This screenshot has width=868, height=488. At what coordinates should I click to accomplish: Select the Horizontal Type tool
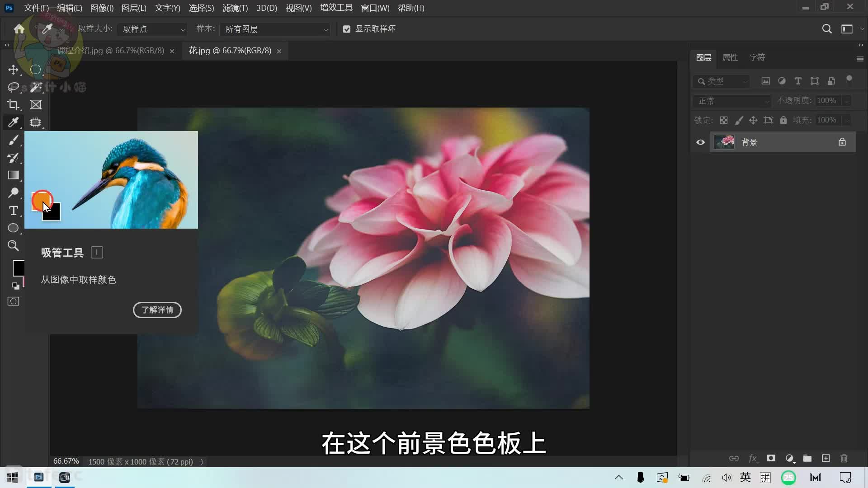pyautogui.click(x=13, y=211)
